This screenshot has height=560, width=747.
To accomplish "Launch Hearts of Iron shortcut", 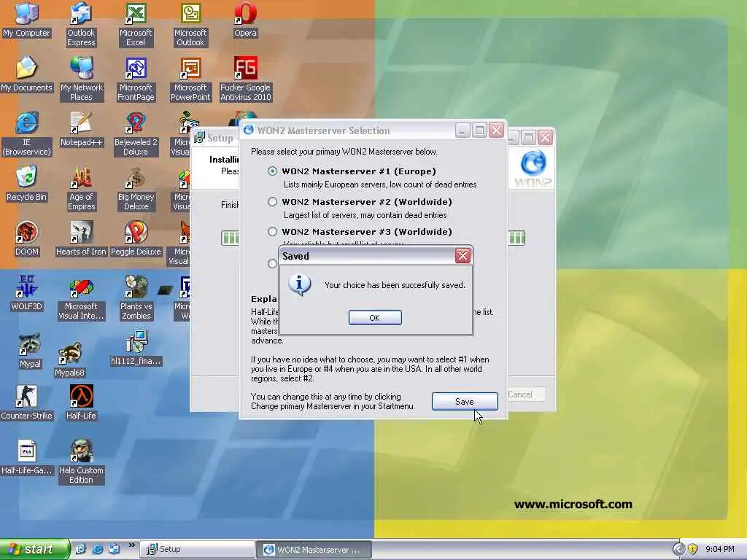I will pyautogui.click(x=81, y=238).
